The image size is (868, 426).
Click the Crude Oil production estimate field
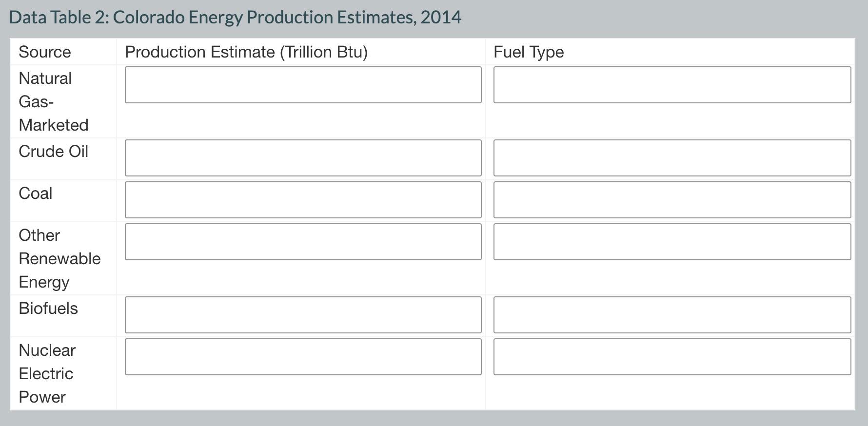coord(302,157)
